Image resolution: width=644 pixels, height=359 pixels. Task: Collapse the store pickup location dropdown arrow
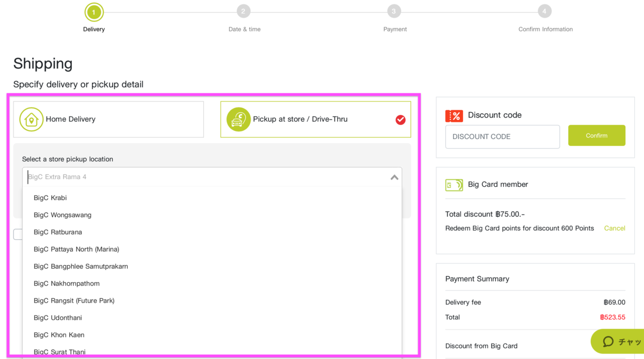pos(394,177)
